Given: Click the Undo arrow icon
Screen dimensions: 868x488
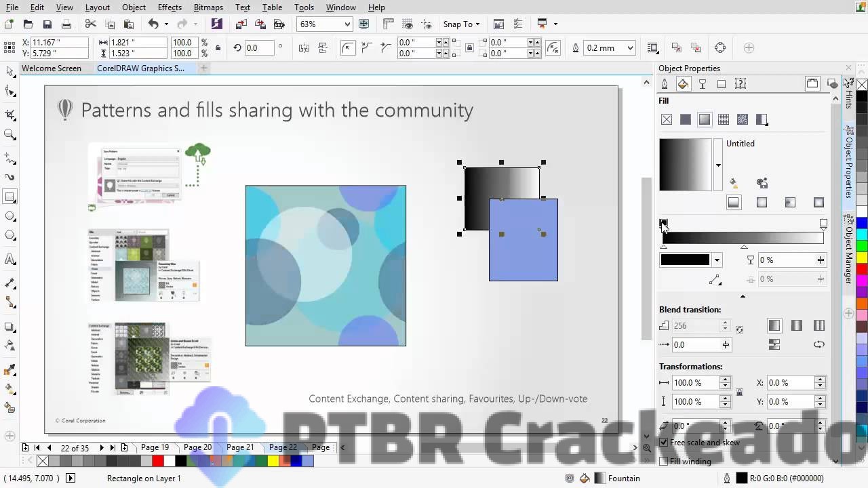Looking at the screenshot, I should (153, 24).
